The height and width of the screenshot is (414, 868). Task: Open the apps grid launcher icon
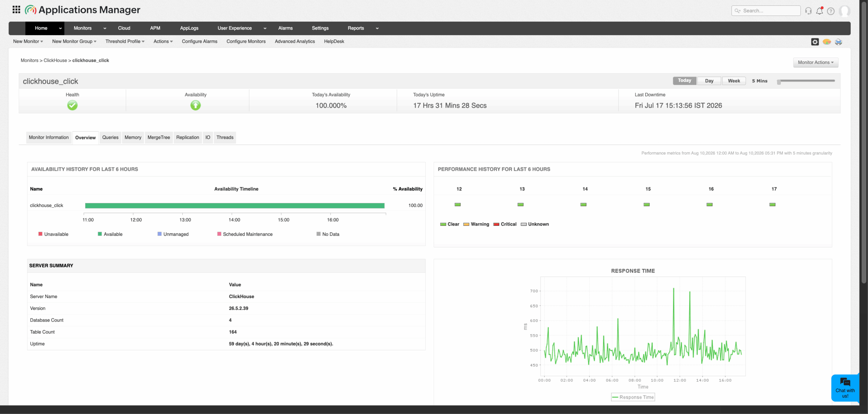click(16, 10)
